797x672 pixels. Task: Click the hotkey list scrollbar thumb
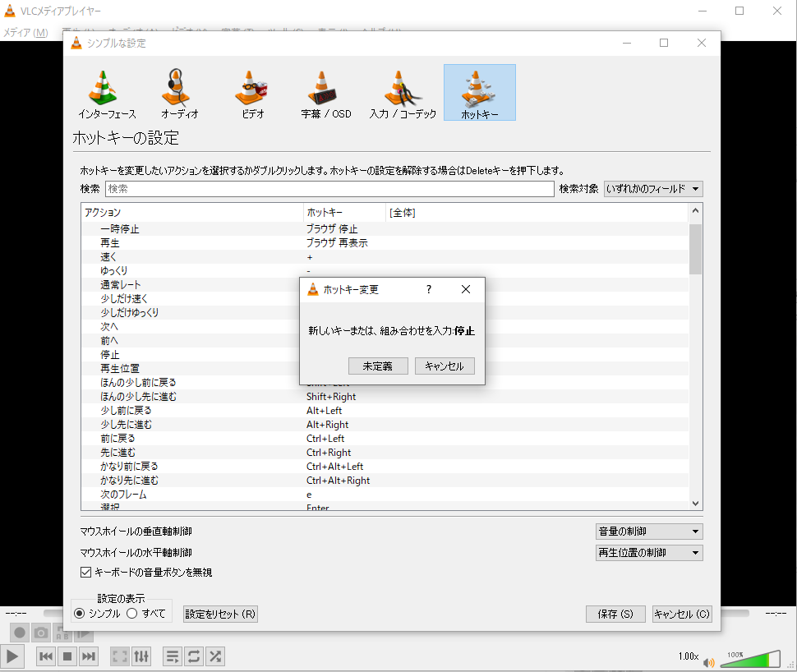[695, 249]
